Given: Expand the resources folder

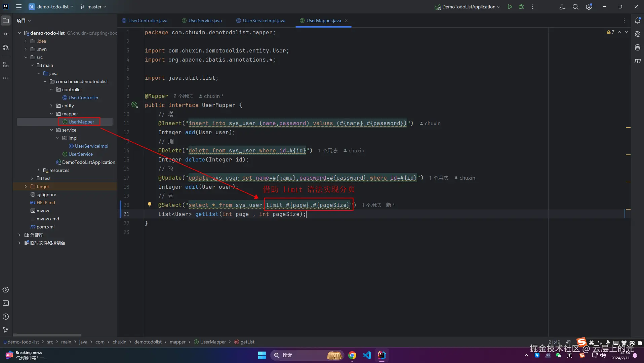Looking at the screenshot, I should (39, 170).
